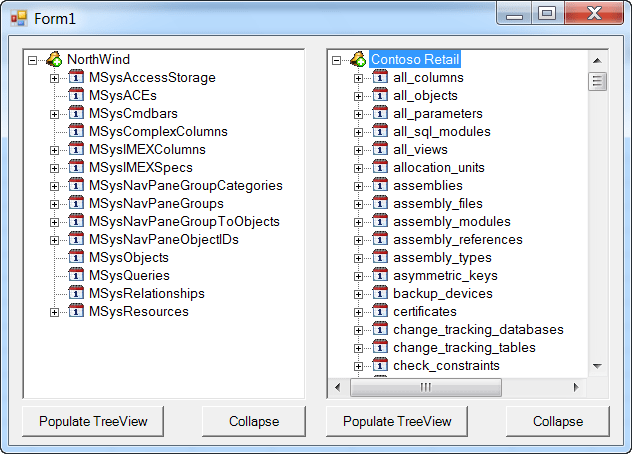Click the table icon beside all_views
Viewport: 632px width, 454px height.
tap(380, 149)
